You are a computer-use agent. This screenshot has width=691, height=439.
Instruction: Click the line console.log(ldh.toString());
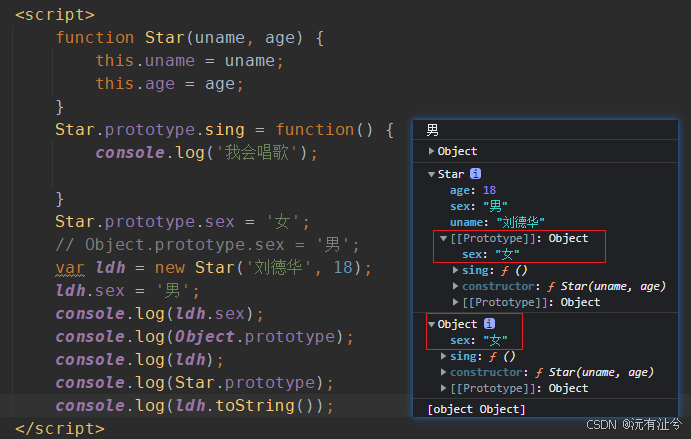pos(195,406)
